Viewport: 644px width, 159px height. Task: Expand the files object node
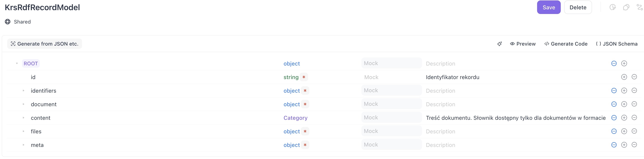(23, 131)
